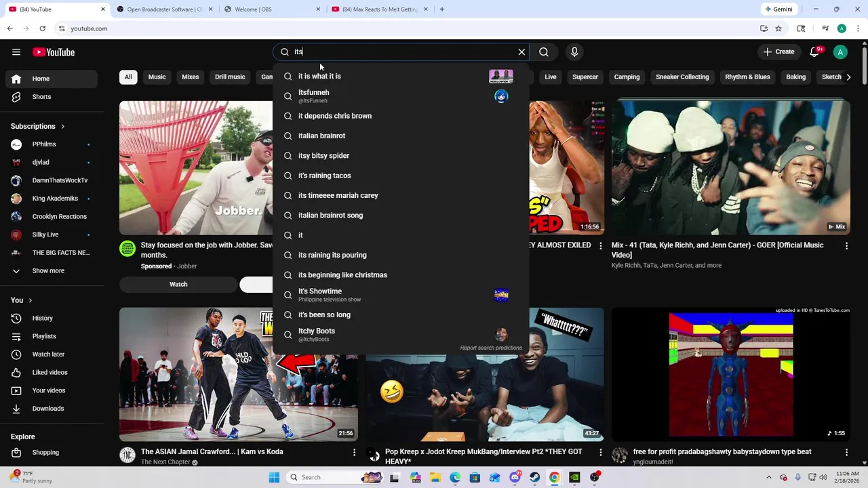Image resolution: width=868 pixels, height=488 pixels.
Task: Select the Music filter chip
Action: click(157, 77)
